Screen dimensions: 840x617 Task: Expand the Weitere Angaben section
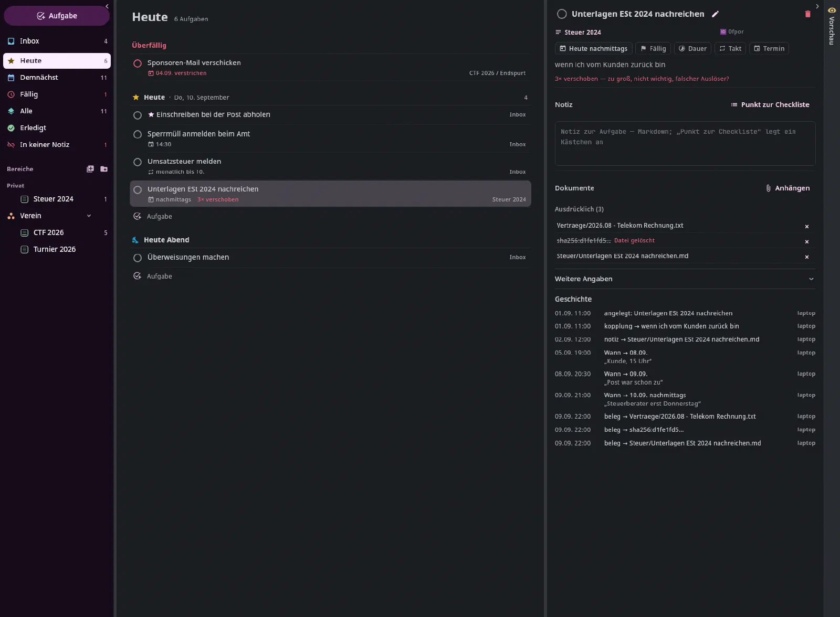(x=685, y=279)
